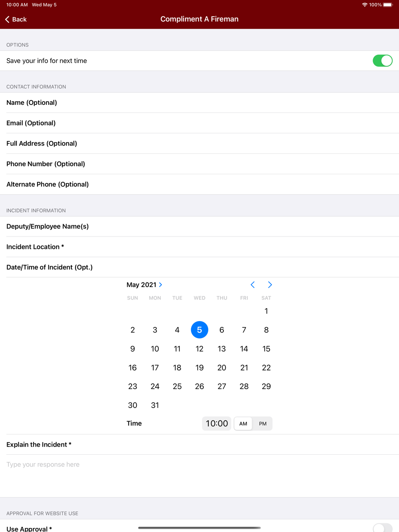Tap the Email (Optional) field
This screenshot has width=399, height=532.
click(x=199, y=123)
